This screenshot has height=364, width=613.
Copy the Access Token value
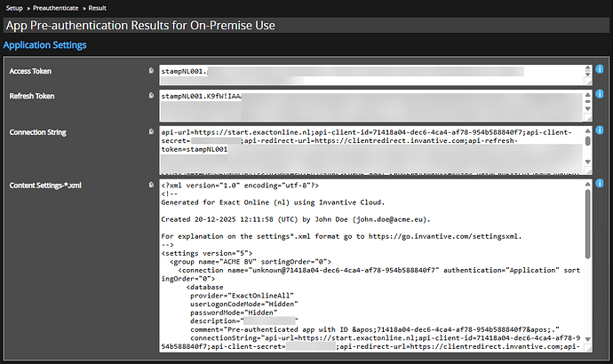pos(152,70)
